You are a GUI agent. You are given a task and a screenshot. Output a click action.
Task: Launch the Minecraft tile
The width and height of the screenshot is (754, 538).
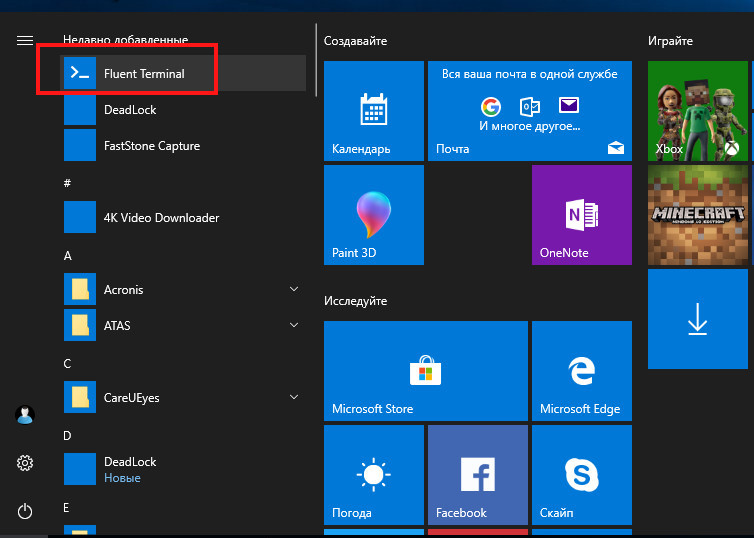tap(698, 215)
